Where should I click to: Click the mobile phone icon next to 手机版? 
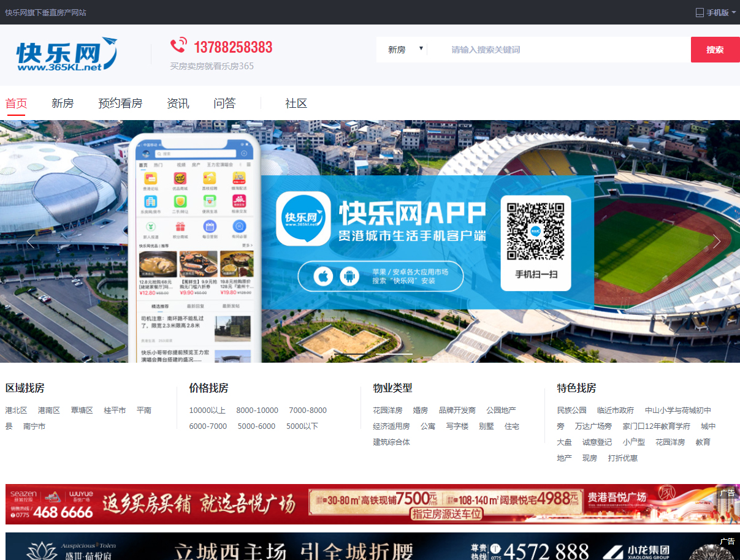tap(700, 12)
